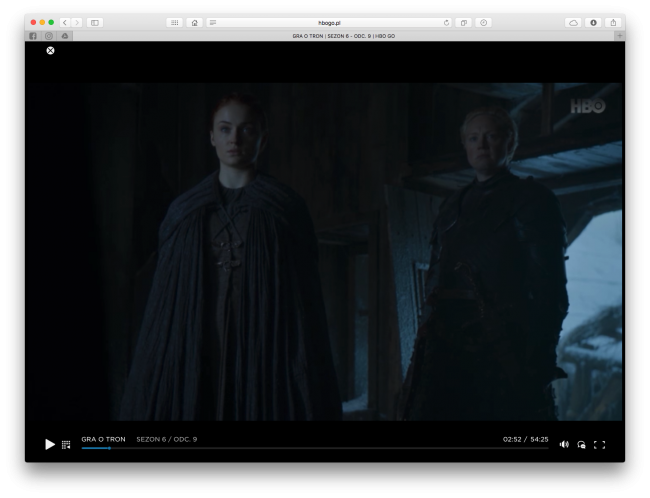Screen dimensions: 650x498
Task: Go back in Safari history
Action: coord(65,22)
